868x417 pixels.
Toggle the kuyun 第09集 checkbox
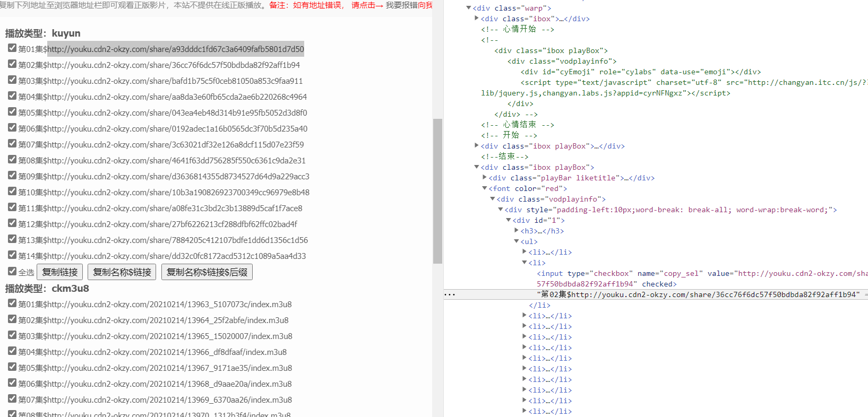point(12,175)
